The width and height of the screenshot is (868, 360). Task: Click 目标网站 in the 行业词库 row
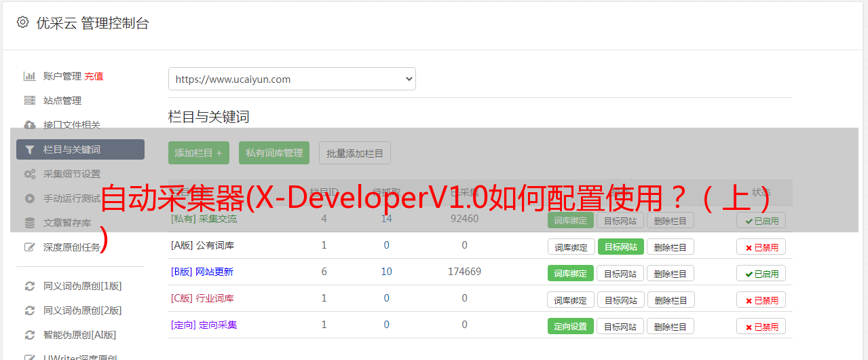coord(620,300)
